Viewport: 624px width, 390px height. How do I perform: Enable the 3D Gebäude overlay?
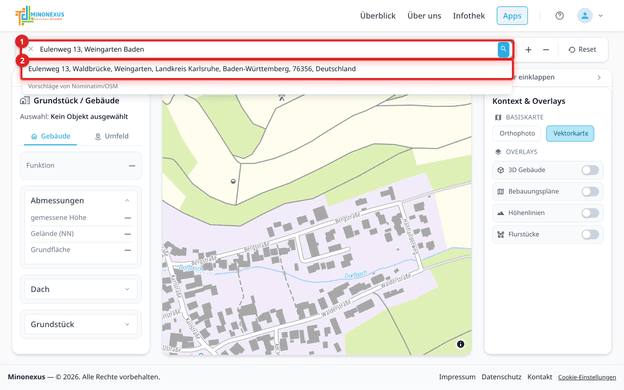click(x=590, y=170)
